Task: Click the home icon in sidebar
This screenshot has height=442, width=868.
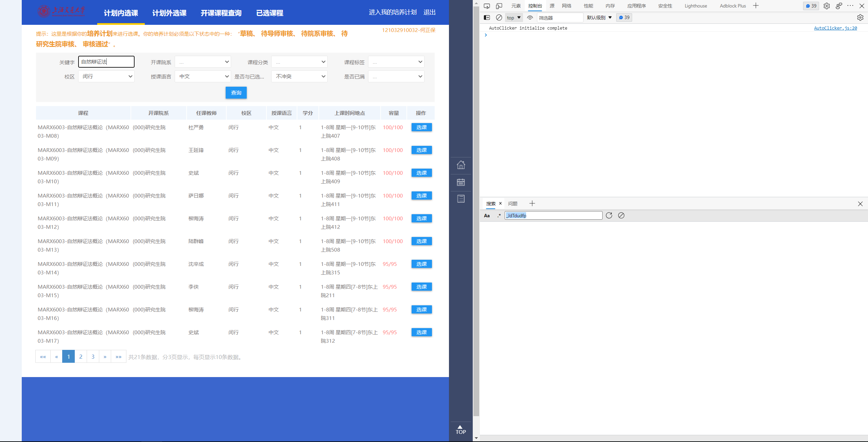Action: 461,165
